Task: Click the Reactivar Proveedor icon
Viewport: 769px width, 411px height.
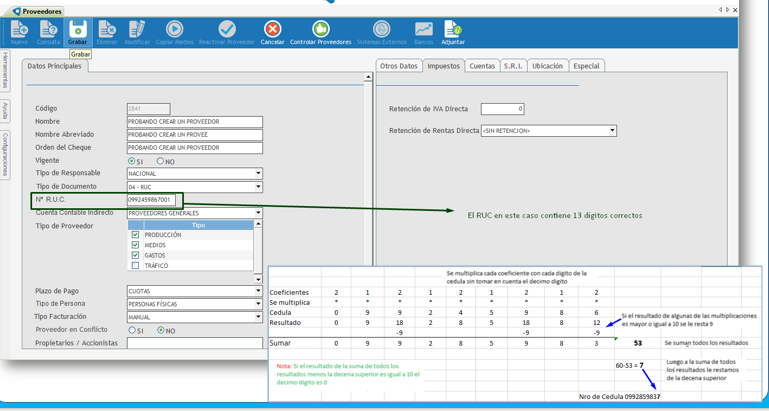Action: coord(227,31)
